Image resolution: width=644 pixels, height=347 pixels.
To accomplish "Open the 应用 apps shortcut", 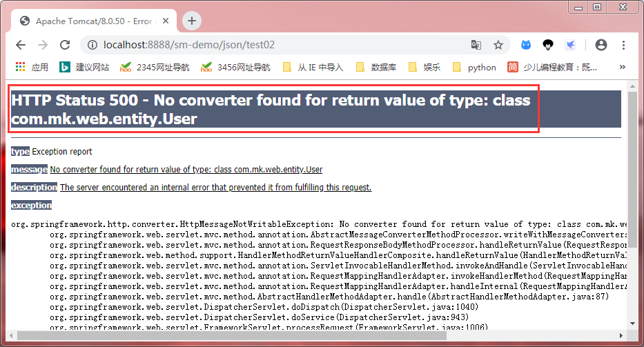I will tap(32, 68).
